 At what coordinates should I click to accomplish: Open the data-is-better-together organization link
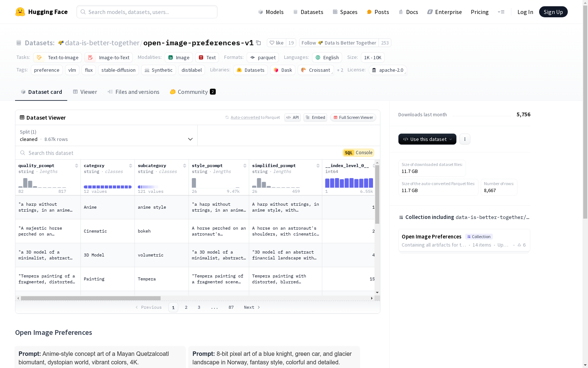point(102,43)
